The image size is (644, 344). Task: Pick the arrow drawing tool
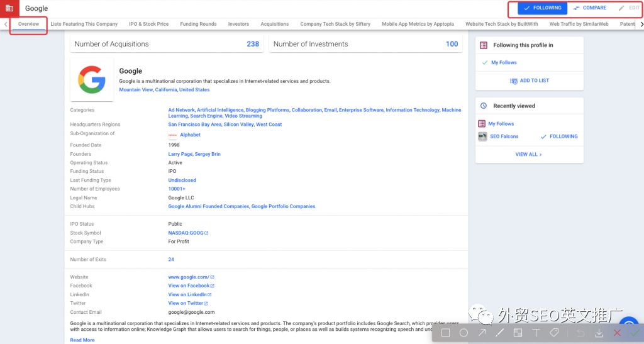[482, 333]
